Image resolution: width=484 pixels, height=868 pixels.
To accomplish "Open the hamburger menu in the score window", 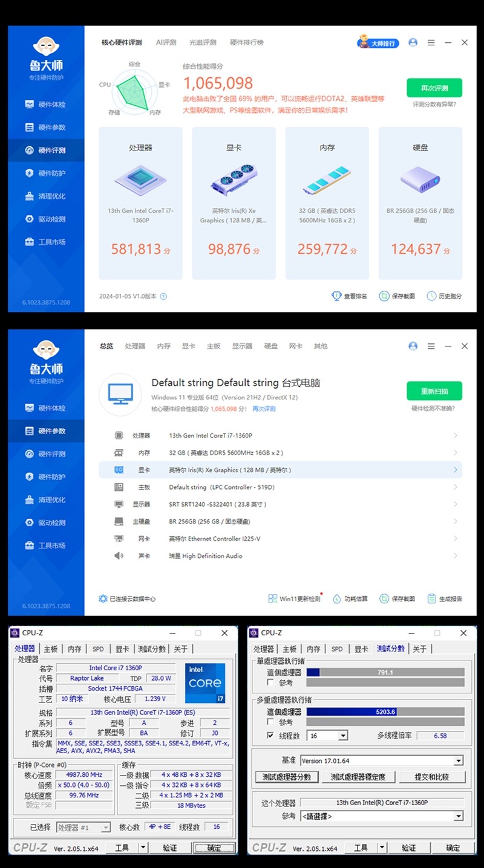I will coord(431,43).
